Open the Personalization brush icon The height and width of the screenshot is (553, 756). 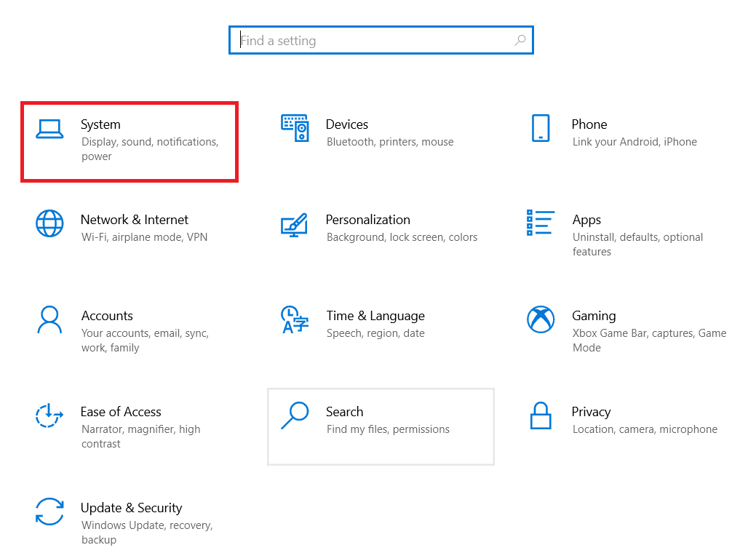click(295, 222)
